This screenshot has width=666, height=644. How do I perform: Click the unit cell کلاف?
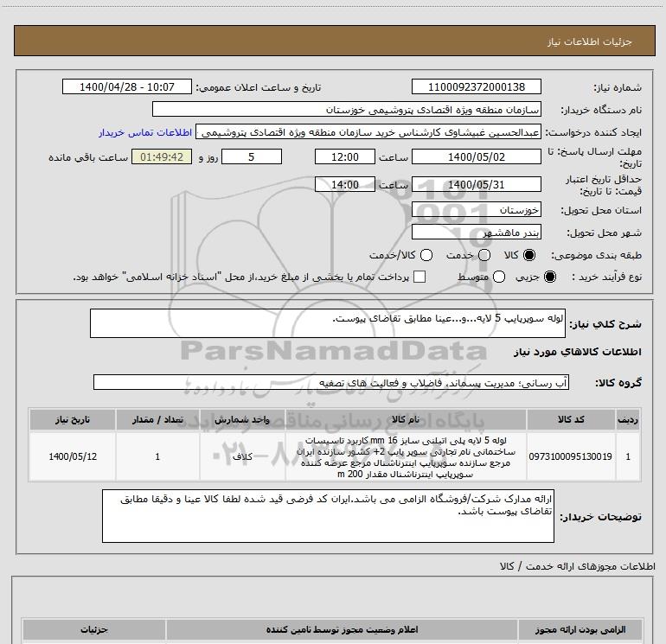click(242, 456)
